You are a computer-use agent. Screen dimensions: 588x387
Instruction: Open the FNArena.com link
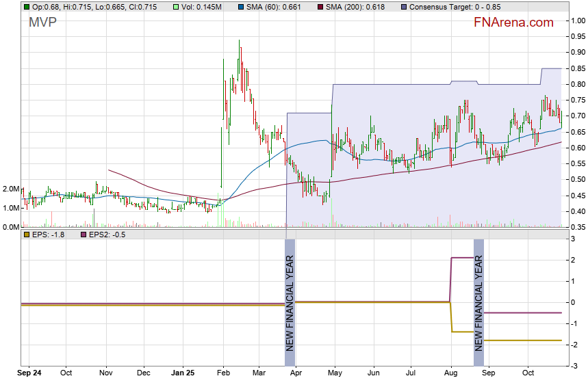[513, 23]
